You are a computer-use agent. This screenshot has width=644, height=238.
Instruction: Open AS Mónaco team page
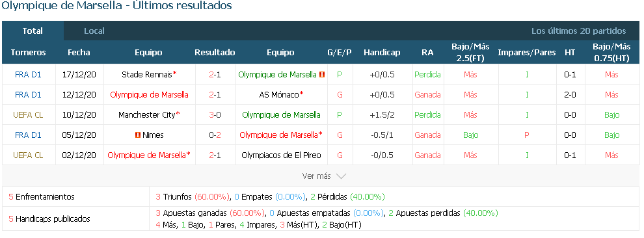[x=279, y=95]
